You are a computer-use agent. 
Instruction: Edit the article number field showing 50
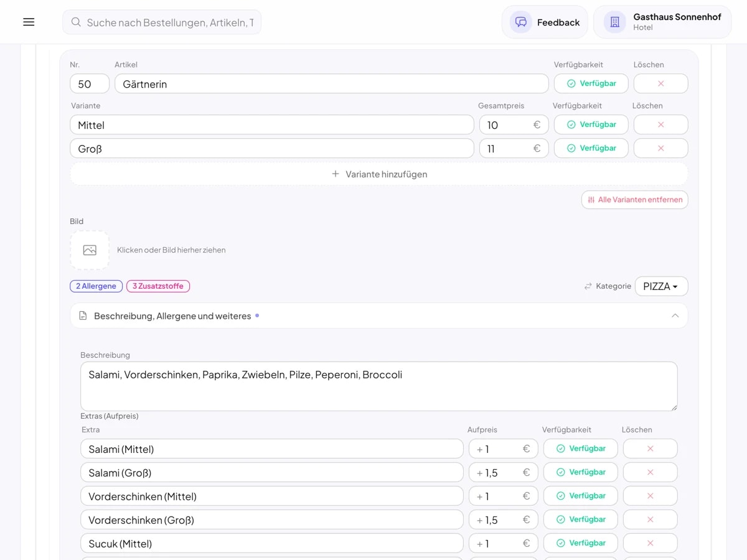click(90, 84)
